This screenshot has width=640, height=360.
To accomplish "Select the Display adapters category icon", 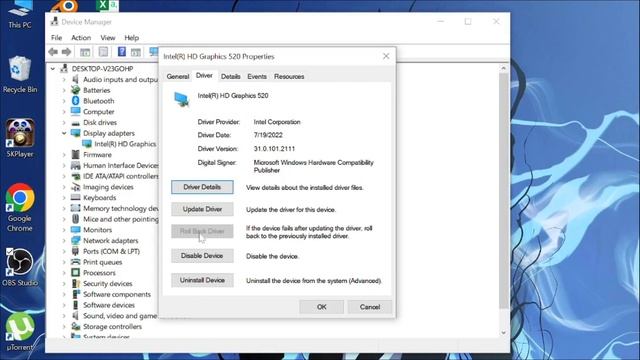I will tap(76, 133).
